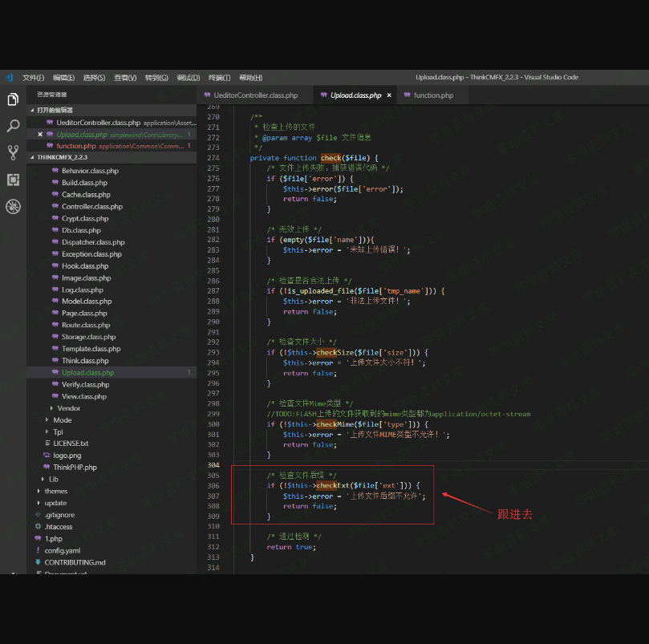Expand the Mode folder
This screenshot has height=644, width=649.
tap(62, 420)
